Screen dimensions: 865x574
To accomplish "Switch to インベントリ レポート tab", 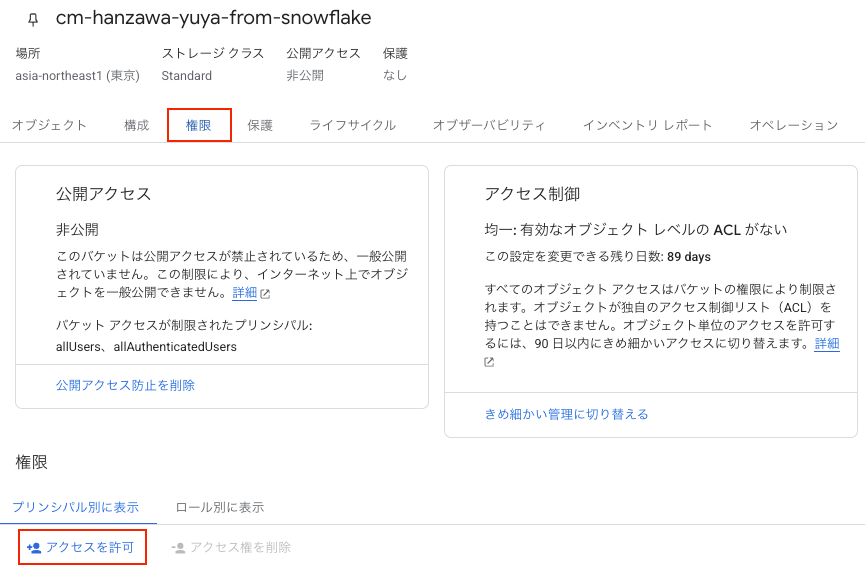I will 647,125.
